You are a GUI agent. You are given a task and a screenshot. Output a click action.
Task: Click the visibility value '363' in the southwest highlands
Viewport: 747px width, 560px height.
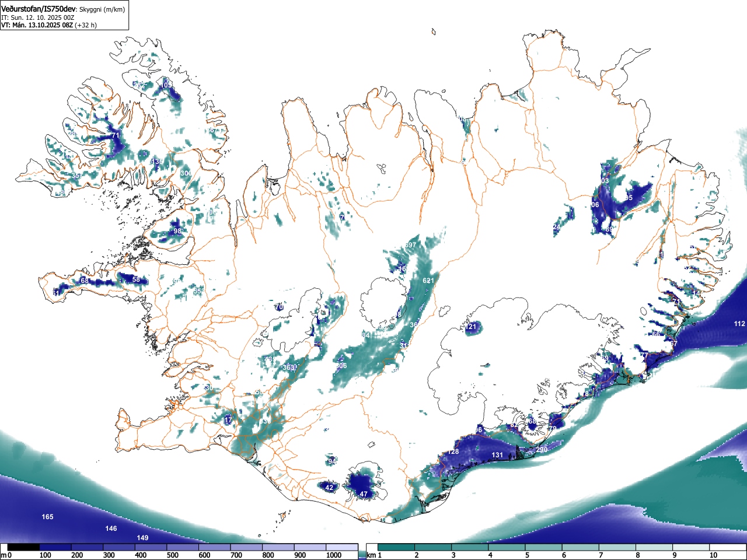tap(289, 367)
